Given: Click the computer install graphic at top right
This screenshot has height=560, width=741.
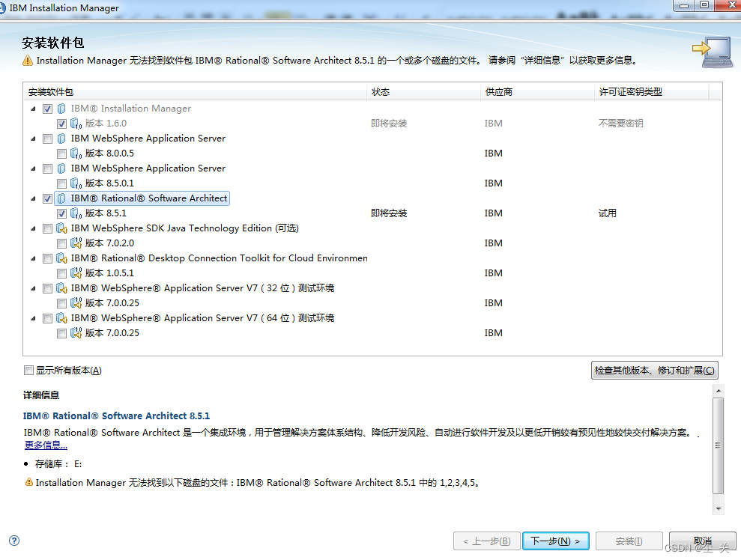Looking at the screenshot, I should 713,52.
